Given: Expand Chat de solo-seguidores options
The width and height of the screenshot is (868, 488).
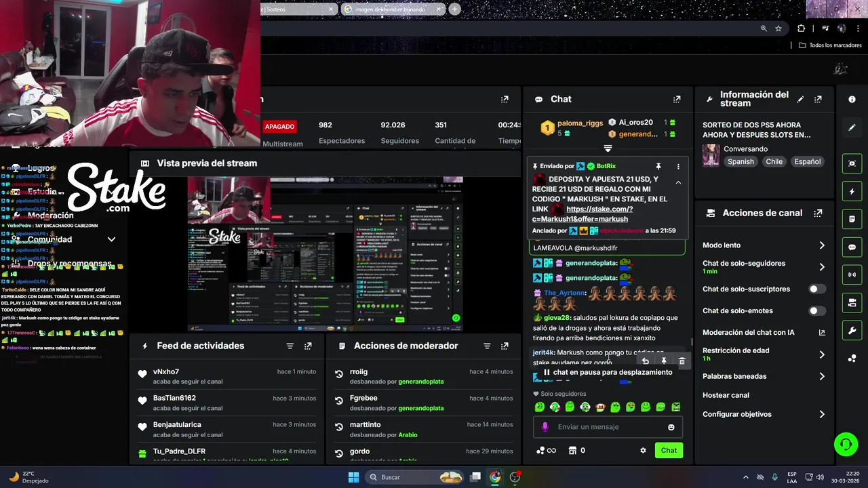Looking at the screenshot, I should point(822,267).
